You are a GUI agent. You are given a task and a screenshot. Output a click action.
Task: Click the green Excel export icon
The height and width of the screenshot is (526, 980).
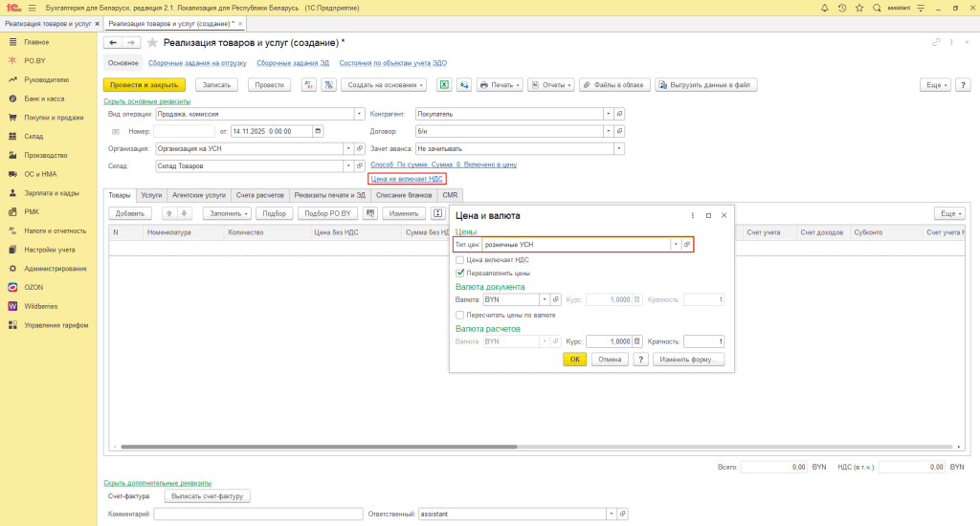click(444, 84)
